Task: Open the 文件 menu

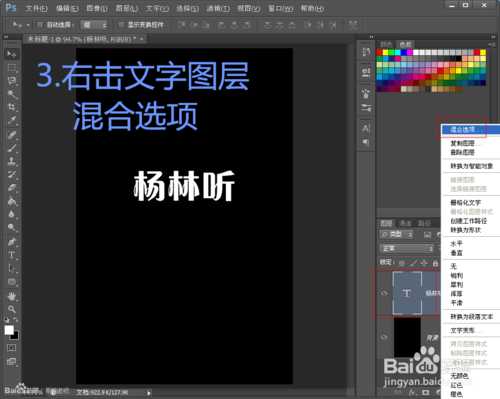Action: 36,8
